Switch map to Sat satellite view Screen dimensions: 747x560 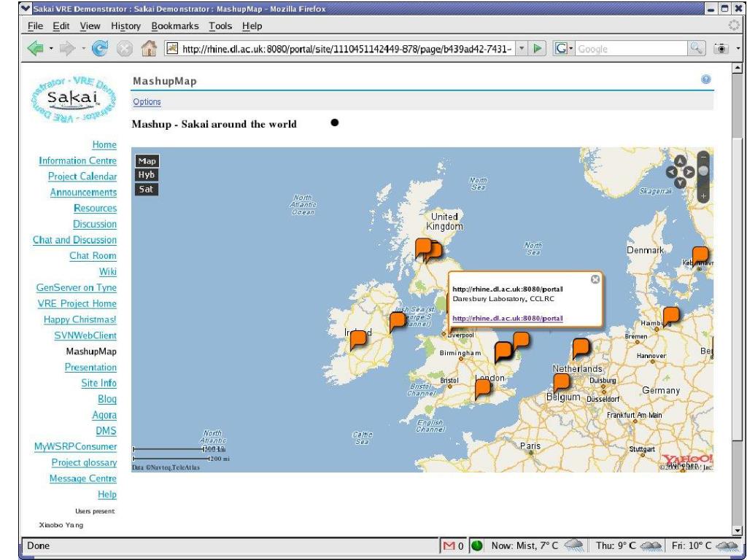tap(146, 189)
